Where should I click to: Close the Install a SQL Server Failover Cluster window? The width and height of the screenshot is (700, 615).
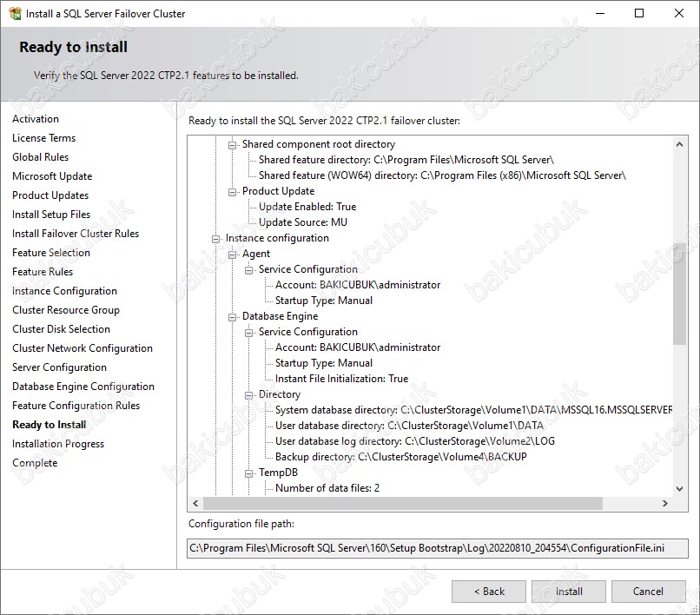point(679,13)
